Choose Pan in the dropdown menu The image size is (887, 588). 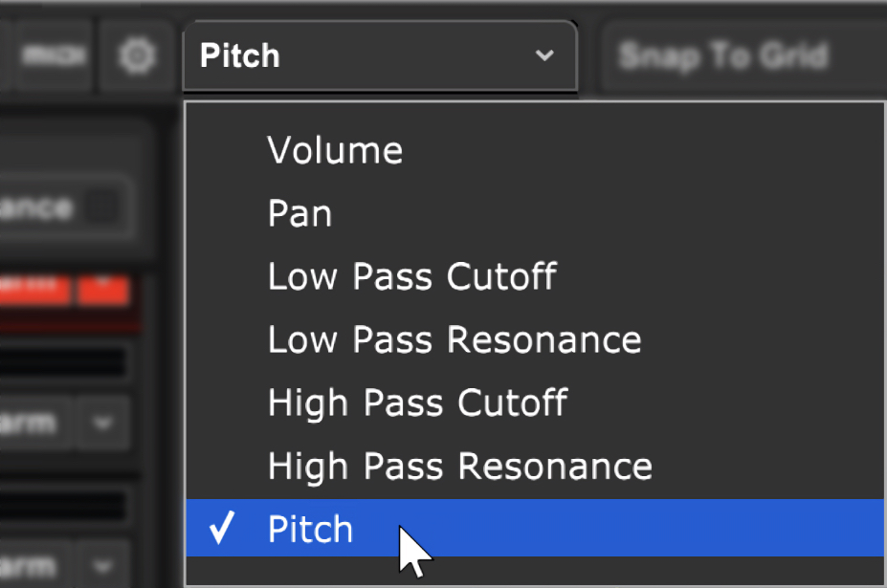pos(535,214)
